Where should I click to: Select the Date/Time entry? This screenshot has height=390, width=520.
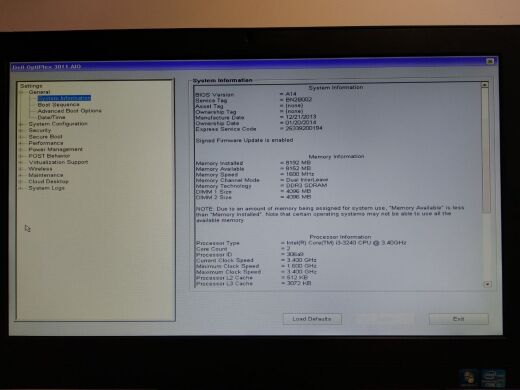pyautogui.click(x=51, y=117)
